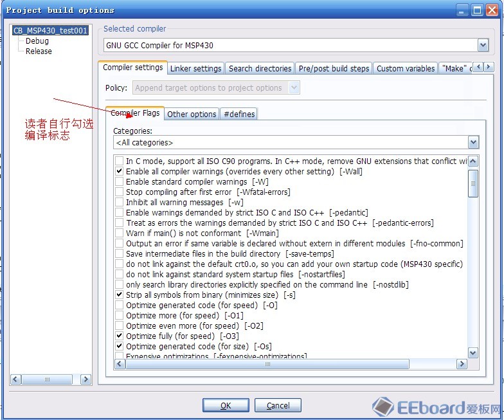
Task: Switch to Linker settings tab
Action: coord(196,68)
